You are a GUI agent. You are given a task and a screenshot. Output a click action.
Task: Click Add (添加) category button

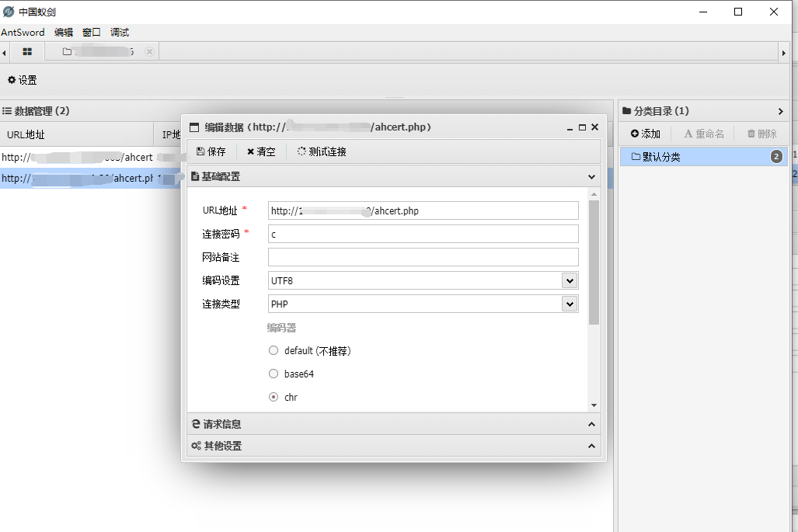click(x=646, y=134)
